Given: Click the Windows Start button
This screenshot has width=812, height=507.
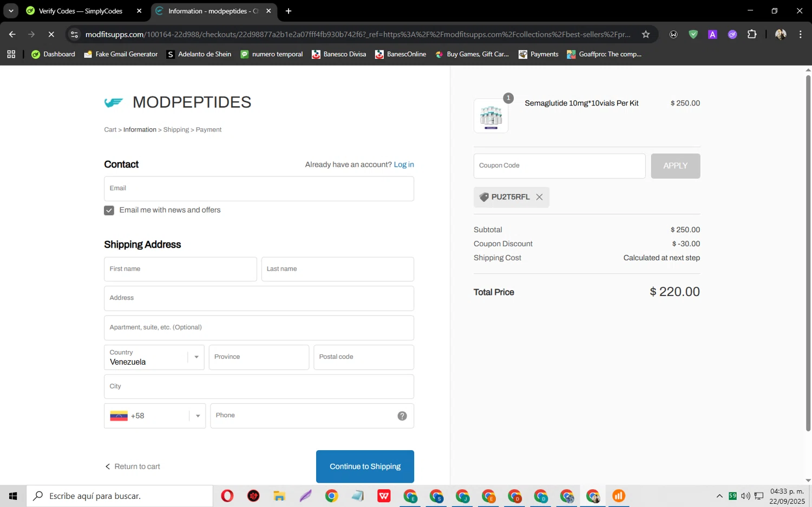Looking at the screenshot, I should click(13, 496).
